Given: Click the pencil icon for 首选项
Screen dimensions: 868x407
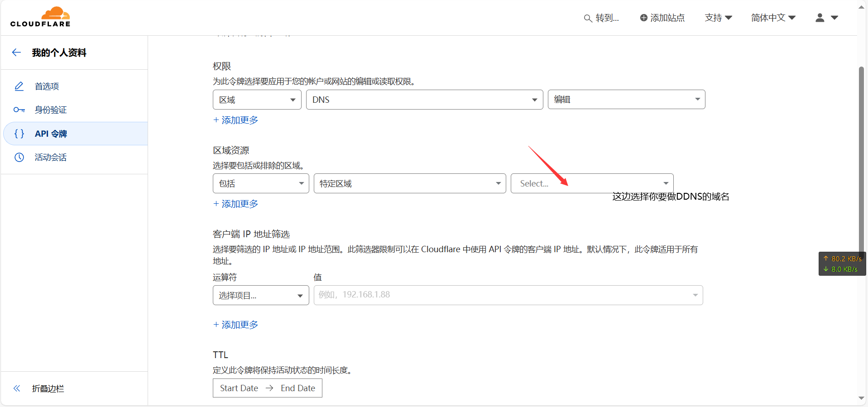Looking at the screenshot, I should pos(19,86).
